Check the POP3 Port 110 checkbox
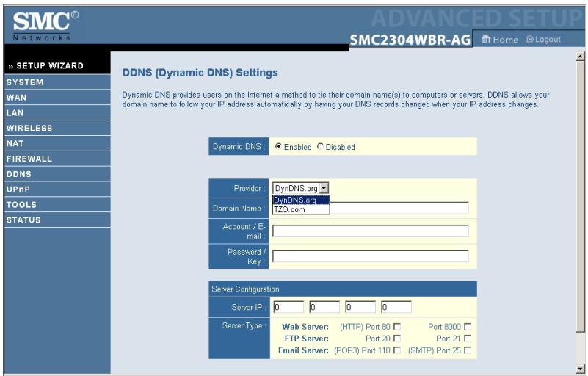The height and width of the screenshot is (376, 588). pos(396,350)
